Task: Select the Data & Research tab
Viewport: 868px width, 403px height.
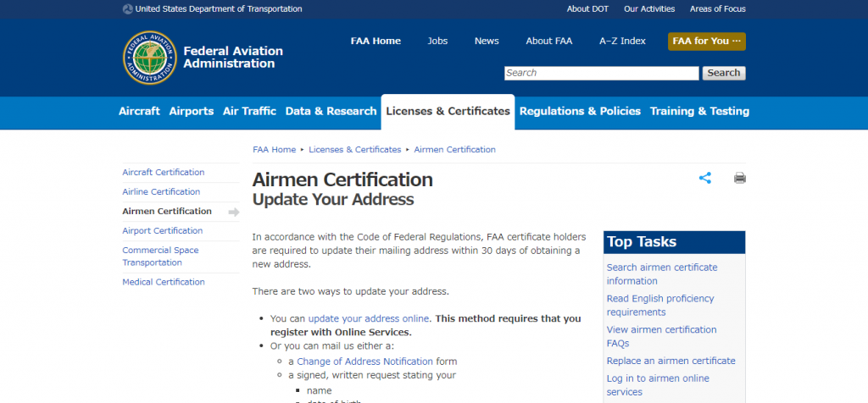Action: 331,112
